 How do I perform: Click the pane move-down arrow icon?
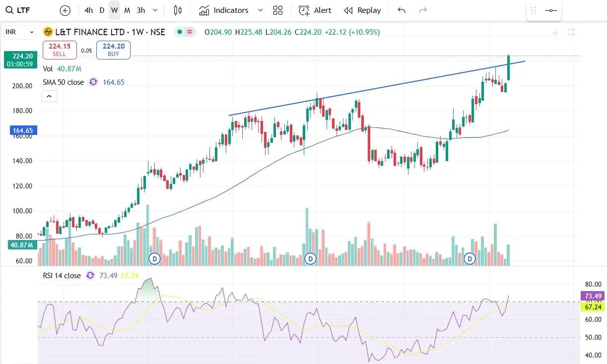click(x=555, y=32)
